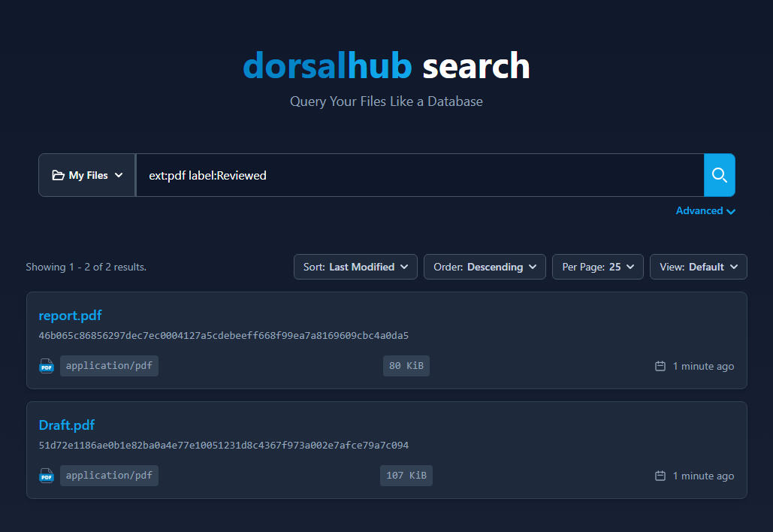Click the dorsalhub search heading
The image size is (773, 532).
tap(386, 66)
